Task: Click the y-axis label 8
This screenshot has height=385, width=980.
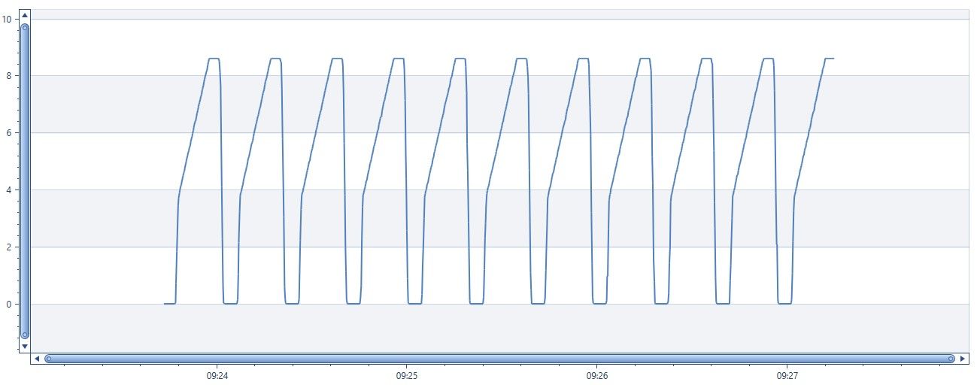Action: (9, 76)
